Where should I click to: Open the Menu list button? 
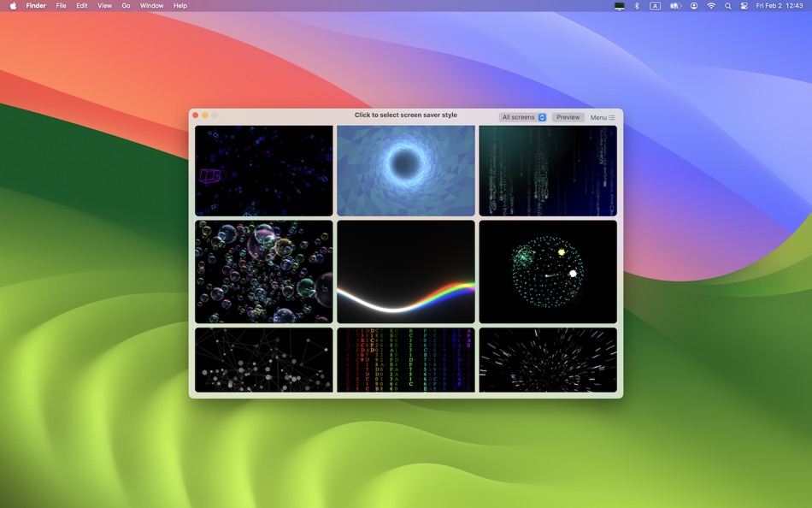pyautogui.click(x=603, y=118)
